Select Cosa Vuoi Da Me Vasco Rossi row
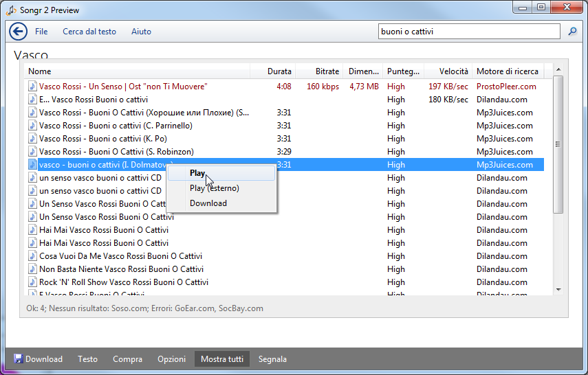 coord(284,256)
